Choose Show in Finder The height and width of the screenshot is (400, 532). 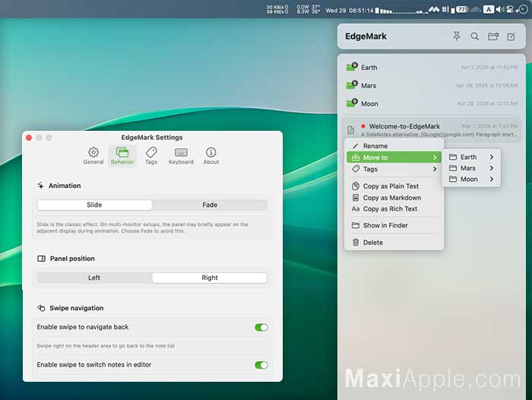pos(394,225)
